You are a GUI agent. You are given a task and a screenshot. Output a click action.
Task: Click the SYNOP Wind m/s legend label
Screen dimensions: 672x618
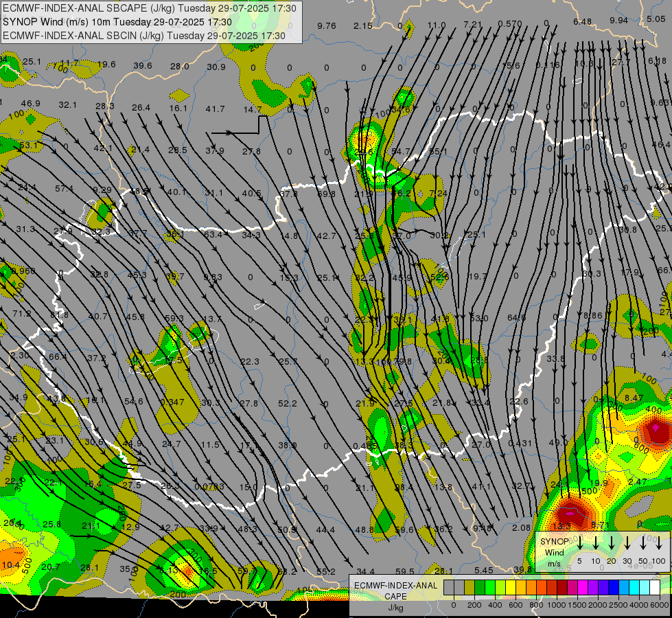pos(554,552)
